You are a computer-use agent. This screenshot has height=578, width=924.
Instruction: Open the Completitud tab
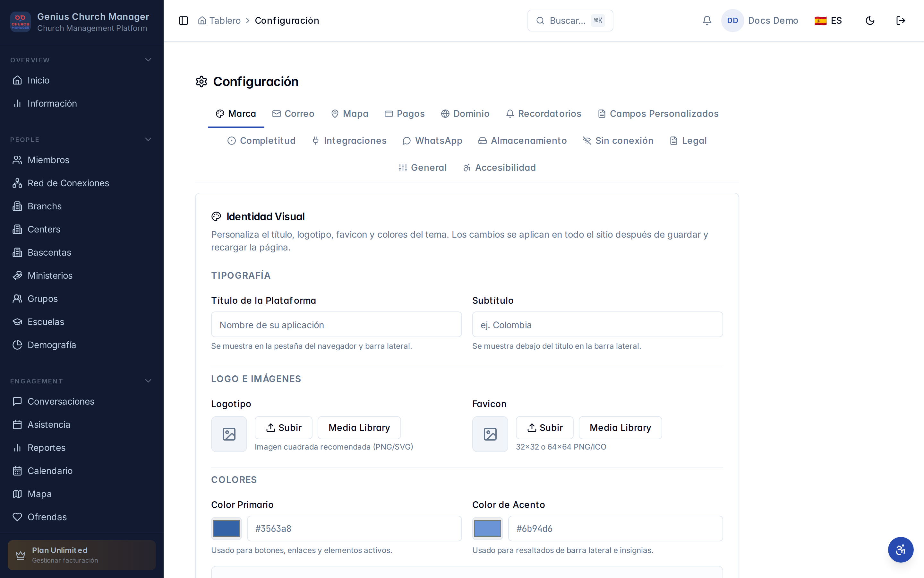tap(261, 141)
